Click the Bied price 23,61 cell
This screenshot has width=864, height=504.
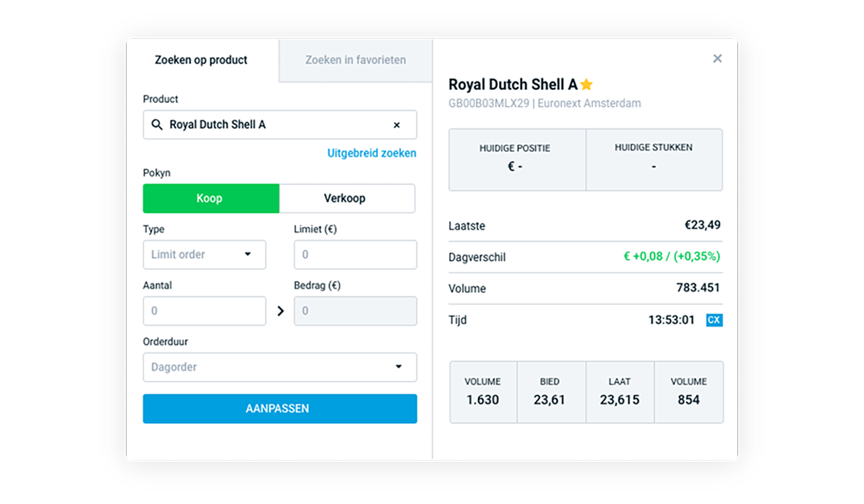[549, 392]
